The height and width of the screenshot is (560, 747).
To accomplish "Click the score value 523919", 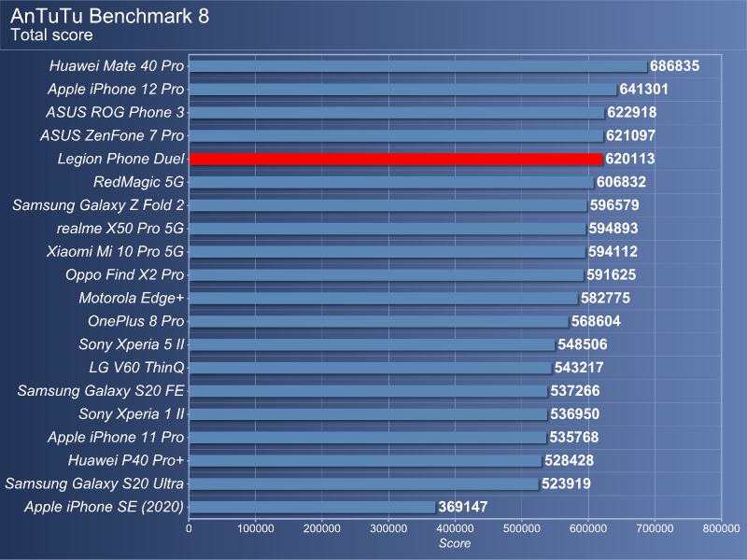I will pos(566,483).
